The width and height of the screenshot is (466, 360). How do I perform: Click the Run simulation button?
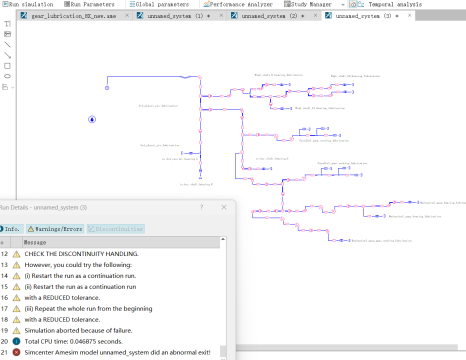pyautogui.click(x=28, y=4)
